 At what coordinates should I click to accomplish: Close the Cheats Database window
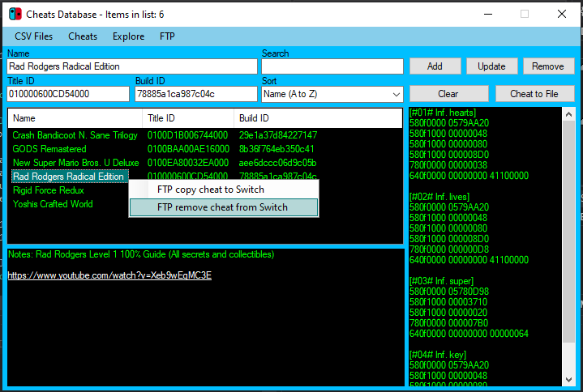tap(562, 14)
